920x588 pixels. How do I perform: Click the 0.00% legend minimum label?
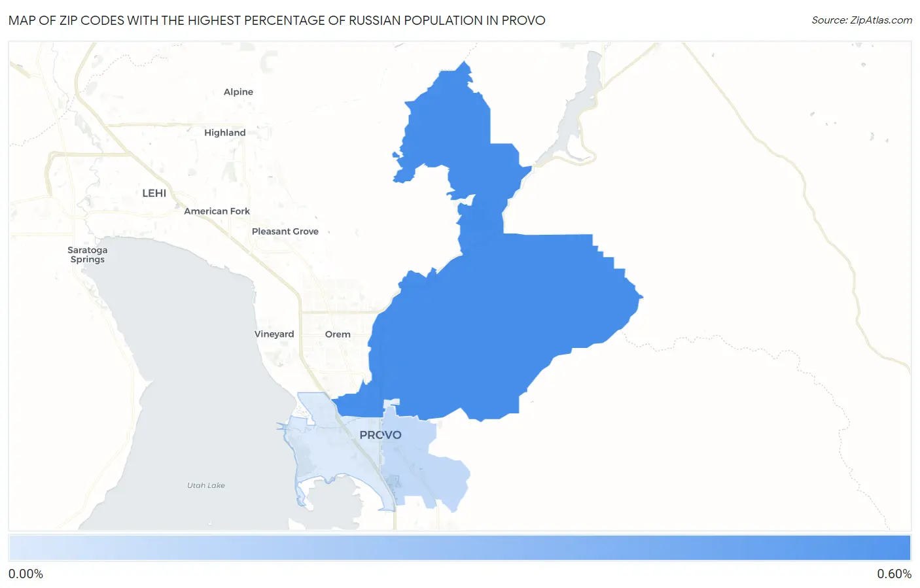26,574
